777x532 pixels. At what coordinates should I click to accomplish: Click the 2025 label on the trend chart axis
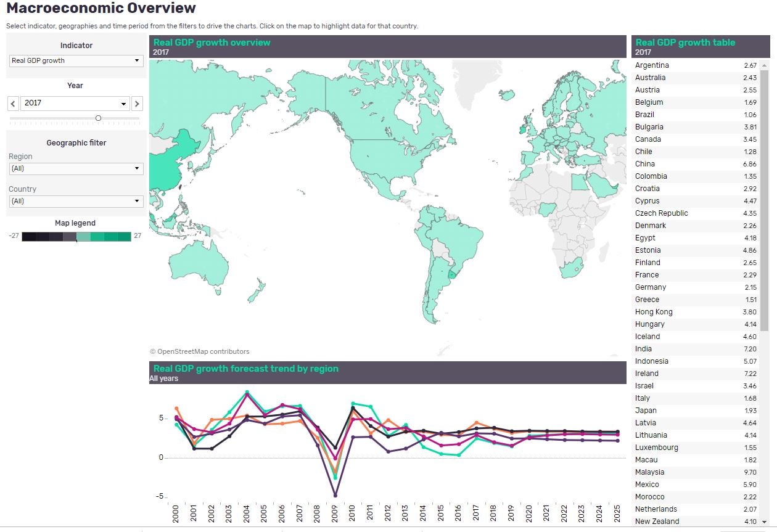pos(618,514)
